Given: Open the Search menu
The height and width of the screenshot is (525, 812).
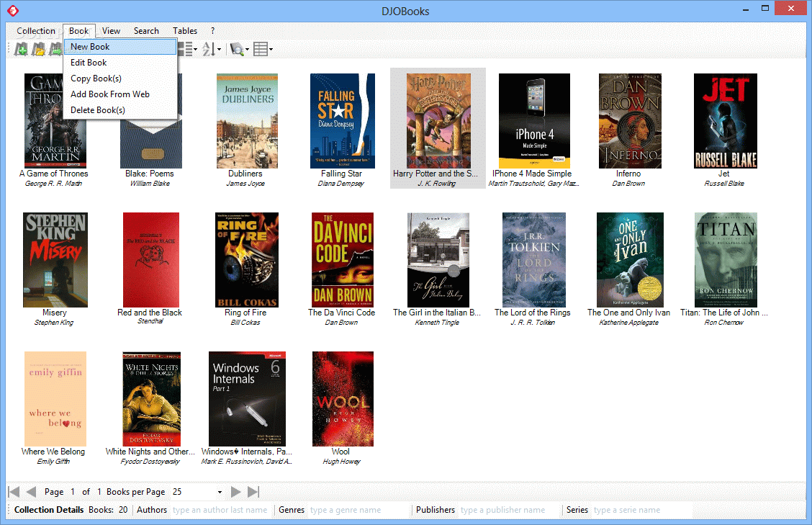Looking at the screenshot, I should tap(146, 30).
